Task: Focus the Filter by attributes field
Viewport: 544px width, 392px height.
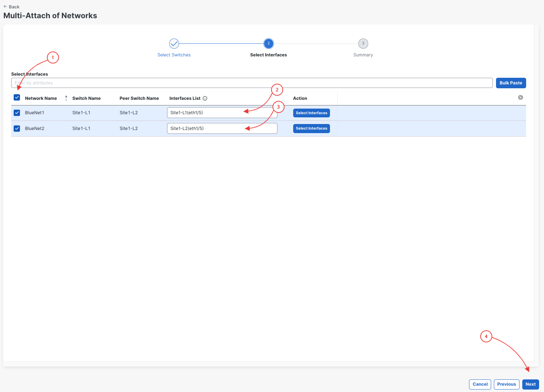Action: [x=252, y=83]
